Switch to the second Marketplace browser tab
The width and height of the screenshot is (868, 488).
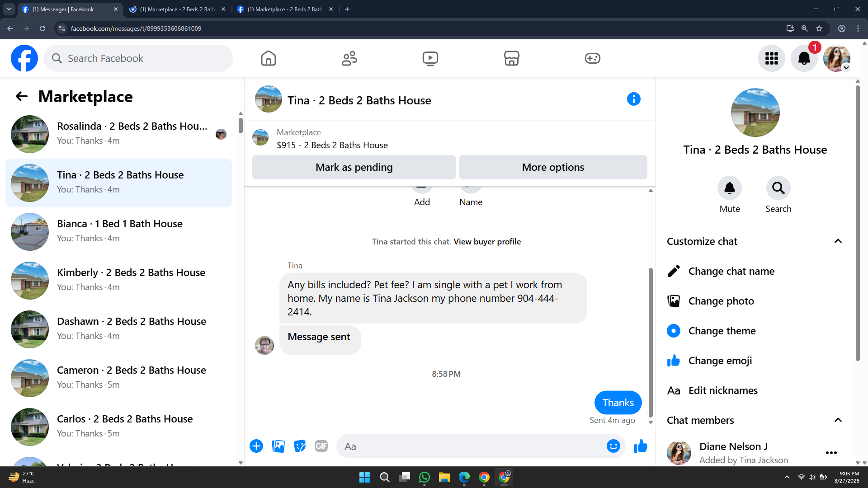[177, 9]
